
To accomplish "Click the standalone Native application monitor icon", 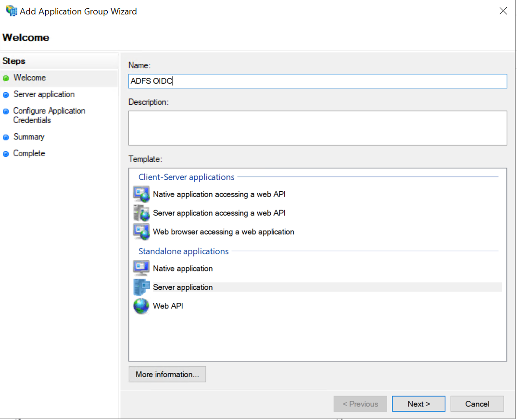I will point(141,268).
